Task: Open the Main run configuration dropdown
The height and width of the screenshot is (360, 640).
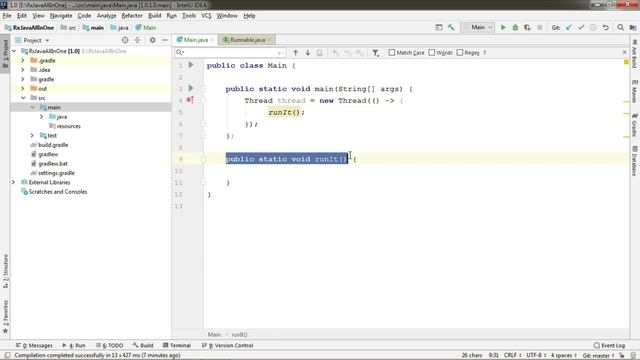Action: coord(478,27)
